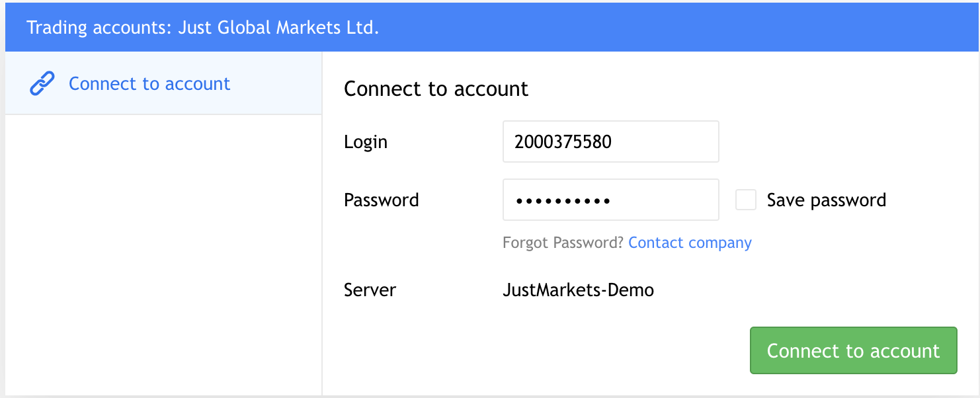The width and height of the screenshot is (980, 398).
Task: Click the Trading accounts blue title bar
Action: click(x=493, y=28)
